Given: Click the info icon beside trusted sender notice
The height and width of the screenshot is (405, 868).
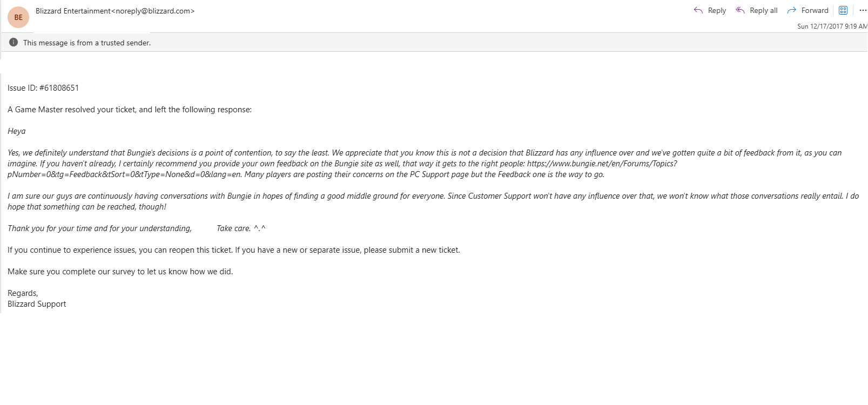Looking at the screenshot, I should (x=14, y=42).
